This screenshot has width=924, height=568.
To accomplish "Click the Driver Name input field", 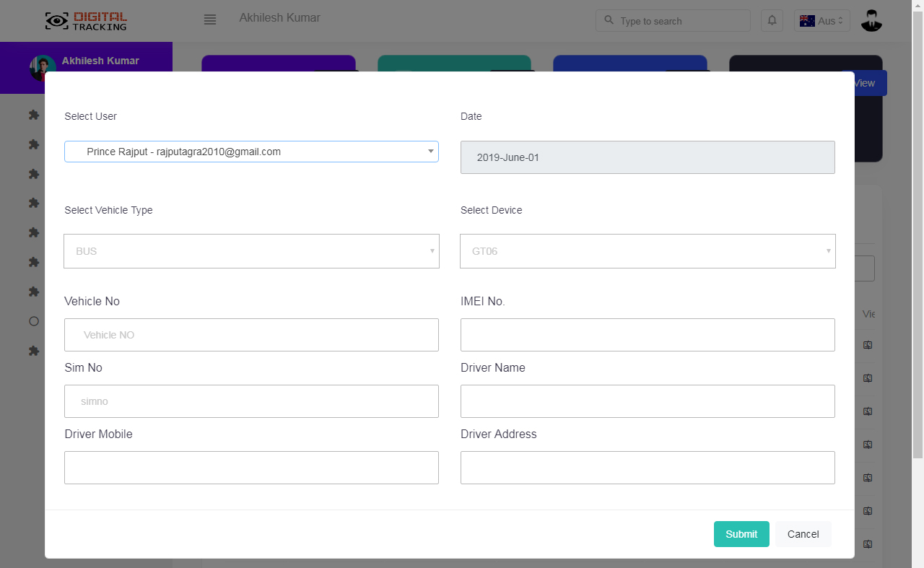I will click(x=648, y=401).
